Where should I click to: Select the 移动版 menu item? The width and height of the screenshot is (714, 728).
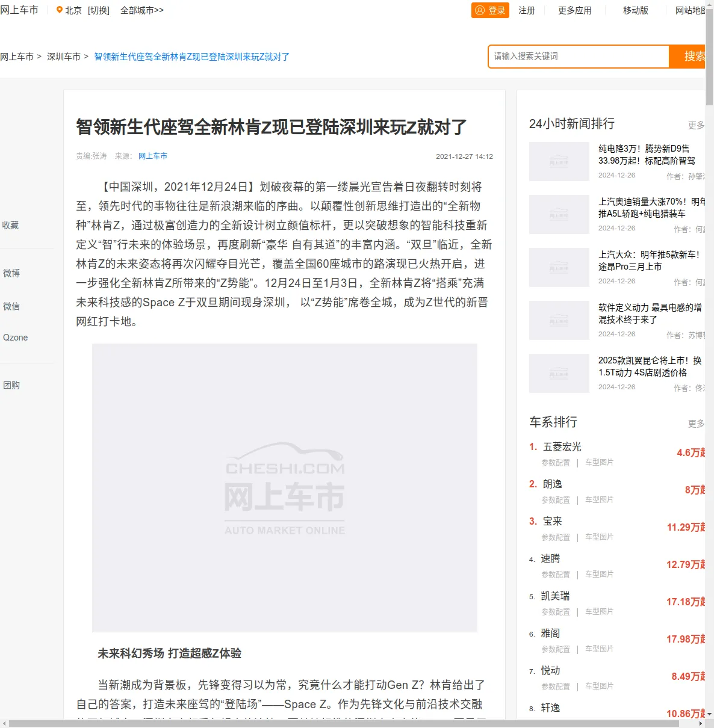(636, 10)
